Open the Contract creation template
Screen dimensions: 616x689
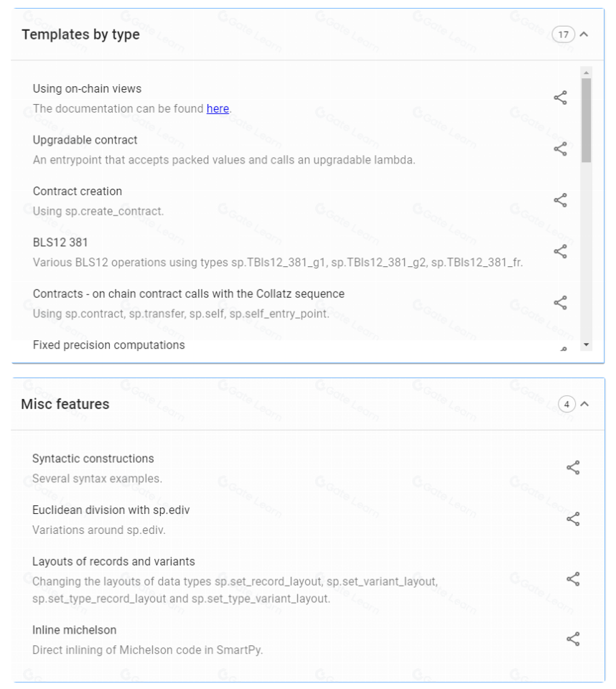78,192
